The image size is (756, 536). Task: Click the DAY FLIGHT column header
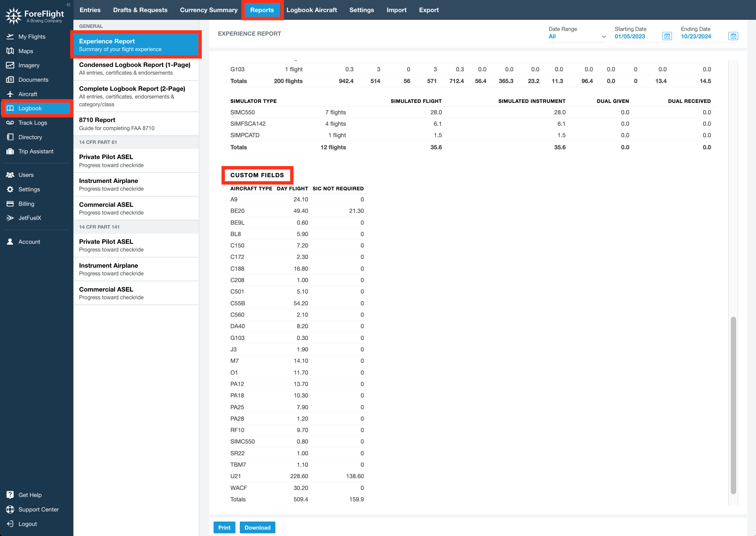[x=292, y=188]
